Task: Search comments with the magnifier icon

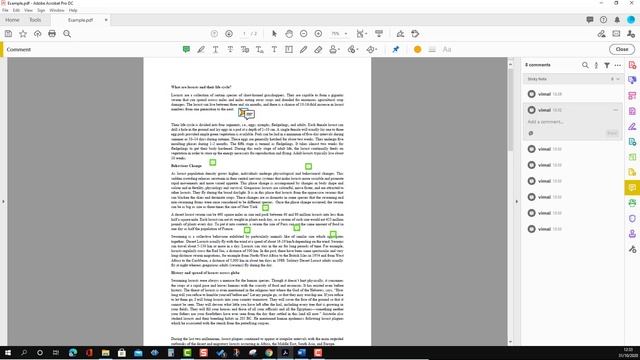Action: coord(585,65)
